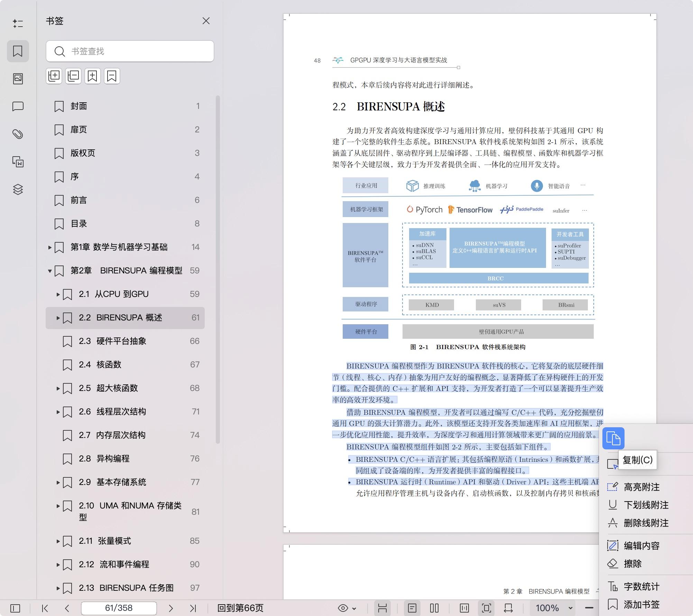Viewport: 693px width, 616px height.
Task: Open the comments annotation panel
Action: 18,106
